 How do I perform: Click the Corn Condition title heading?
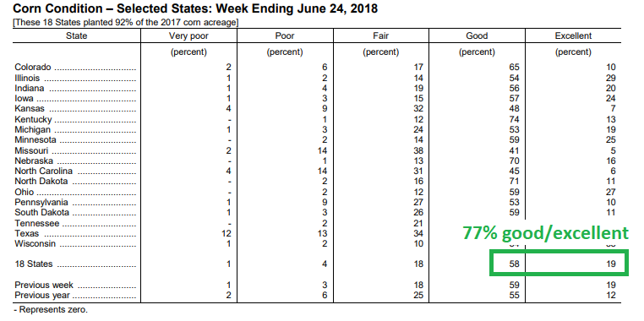point(195,8)
